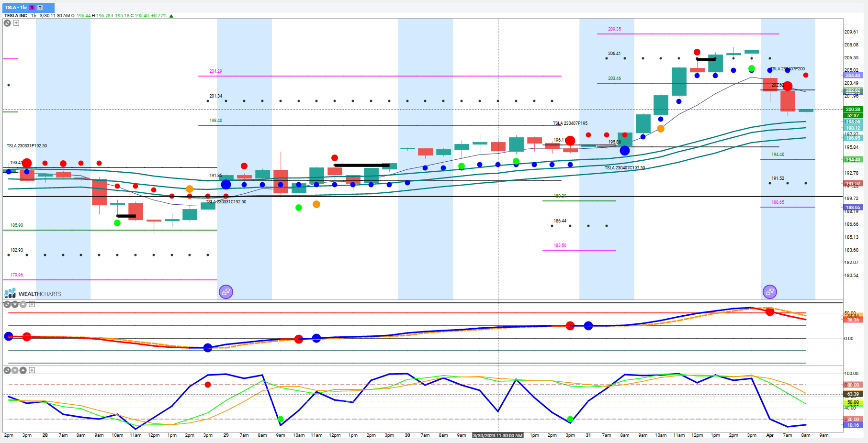Click the 185.90 green level label
Image resolution: width=868 pixels, height=443 pixels.
(x=17, y=225)
